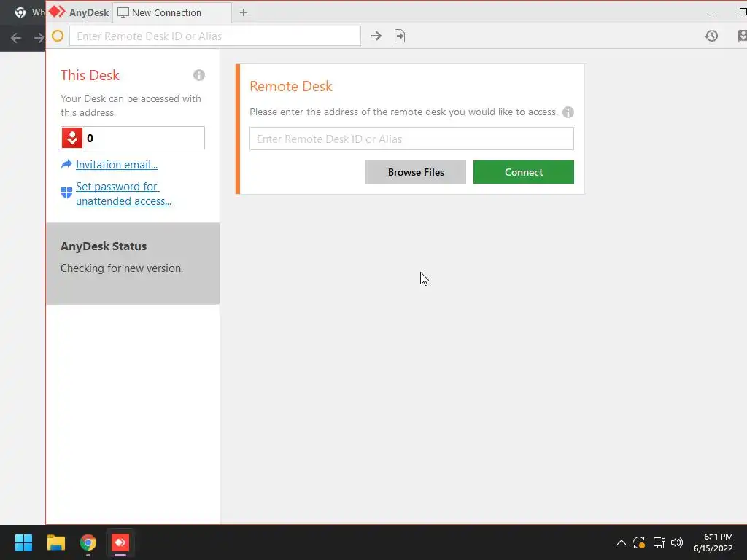Click the volume speaker tray icon
The image size is (747, 560).
pyautogui.click(x=676, y=542)
